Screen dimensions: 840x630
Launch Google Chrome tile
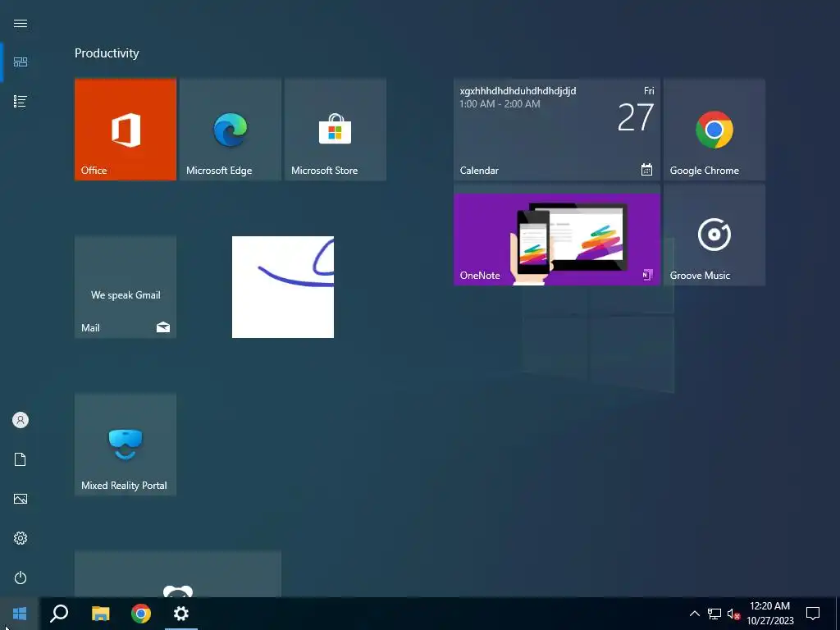[714, 130]
